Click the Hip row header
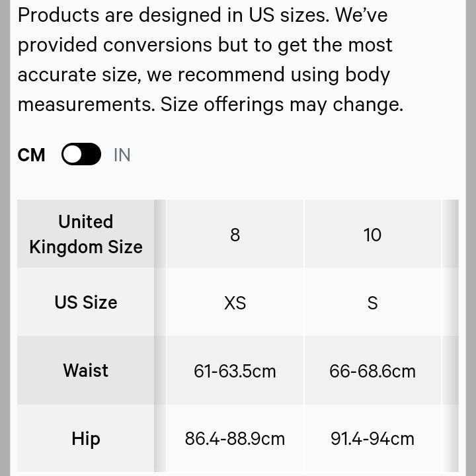 86,438
